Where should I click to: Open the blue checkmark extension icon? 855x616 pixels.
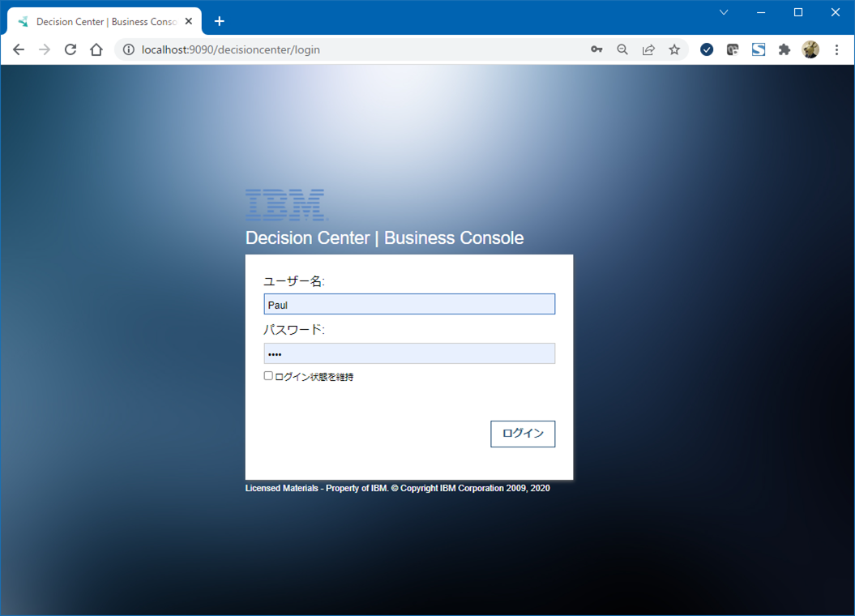point(707,49)
